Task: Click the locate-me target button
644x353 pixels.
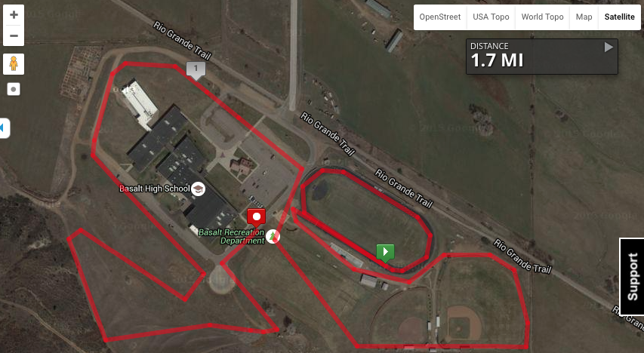Action: pos(14,89)
